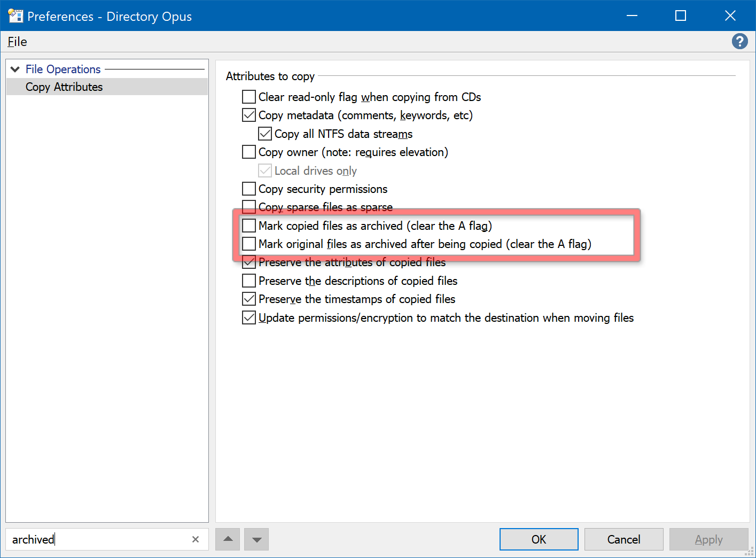Click the Directory Opus title bar icon
Image resolution: width=756 pixels, height=558 pixels.
pos(15,15)
